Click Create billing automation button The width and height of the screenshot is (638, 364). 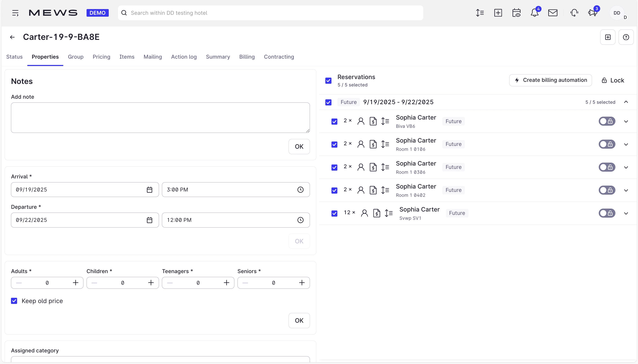tap(550, 80)
